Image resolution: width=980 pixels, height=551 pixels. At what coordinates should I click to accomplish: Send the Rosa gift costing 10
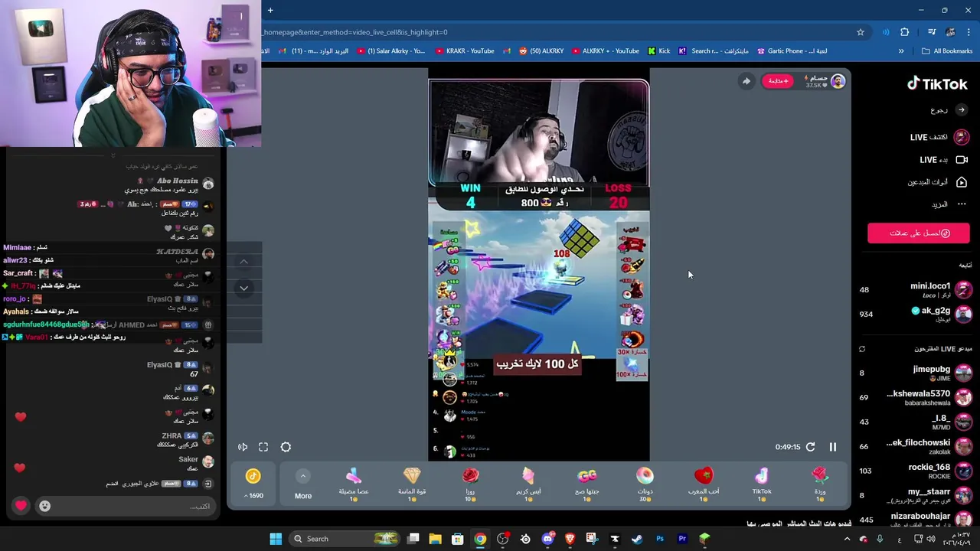[x=470, y=484]
